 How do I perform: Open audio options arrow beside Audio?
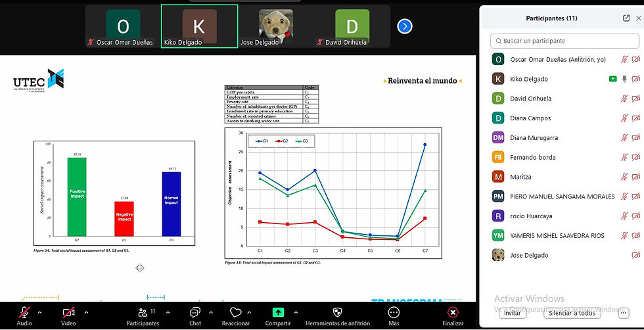(x=39, y=313)
